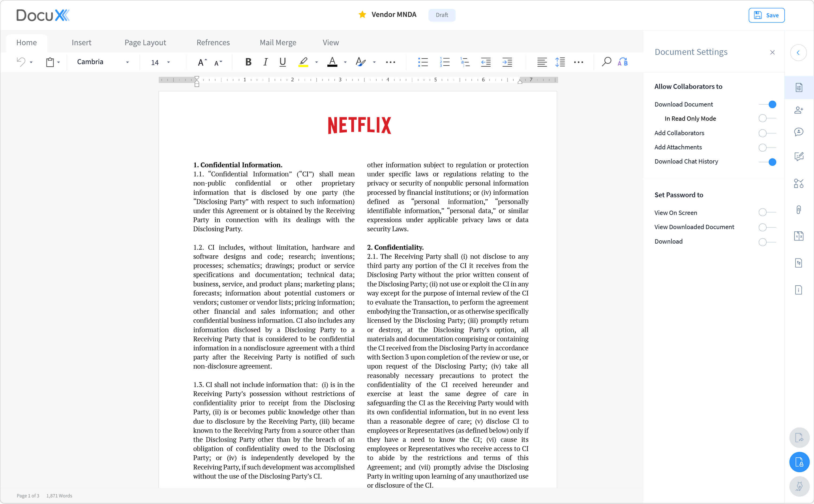Viewport: 814px width, 504px height.
Task: Insert a numbered list
Action: point(445,62)
